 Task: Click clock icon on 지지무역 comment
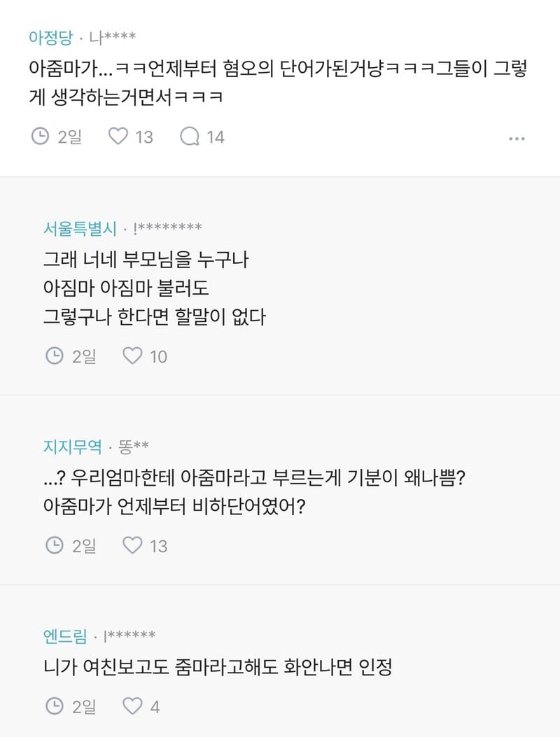55,545
